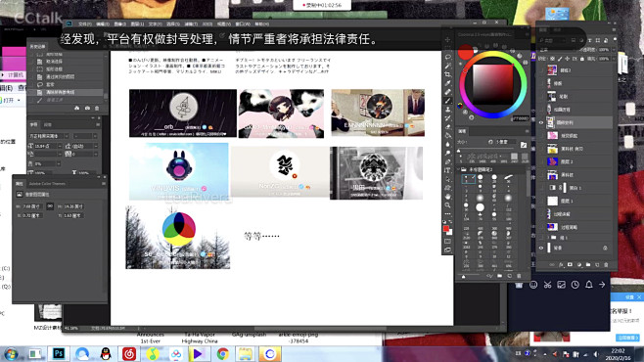Select the Hand tool
Image resolution: width=644 pixels, height=362 pixels.
(x=447, y=197)
